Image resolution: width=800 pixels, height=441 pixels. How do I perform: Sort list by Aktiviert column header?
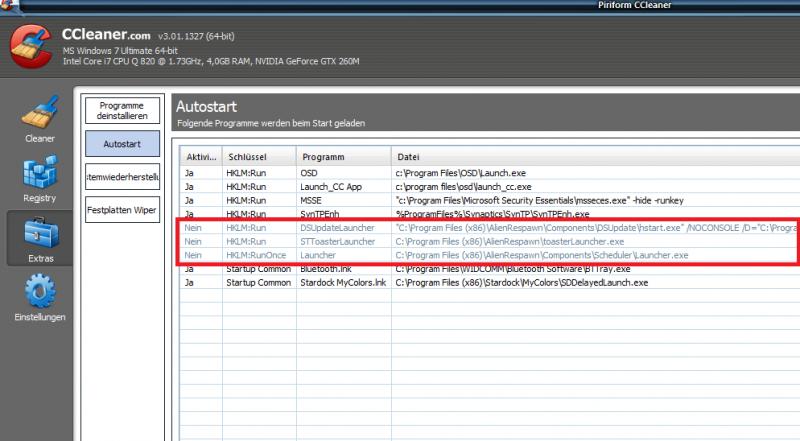pos(200,157)
